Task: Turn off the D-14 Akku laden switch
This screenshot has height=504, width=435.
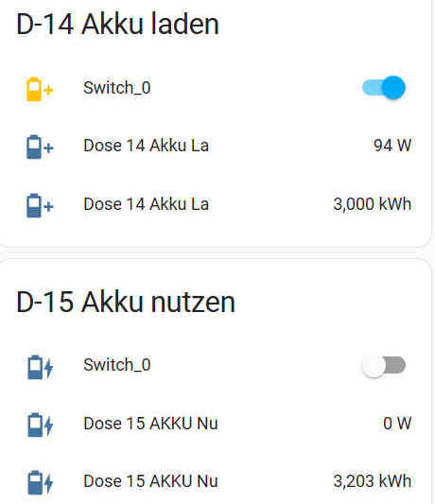Action: (x=384, y=88)
